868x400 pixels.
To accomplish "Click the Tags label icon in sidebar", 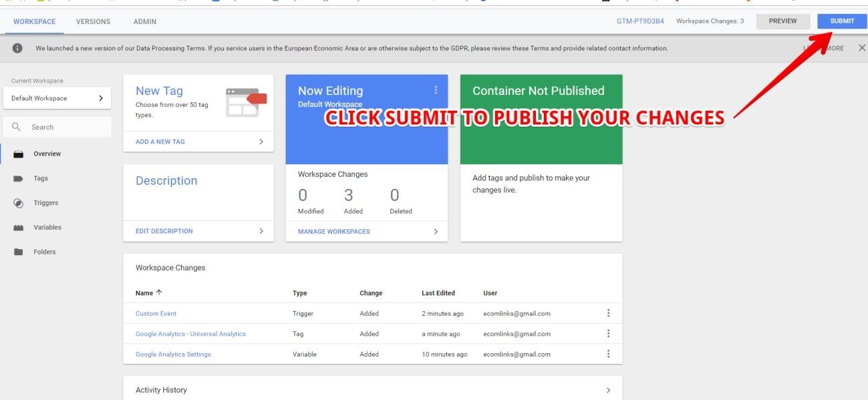I will coord(19,179).
